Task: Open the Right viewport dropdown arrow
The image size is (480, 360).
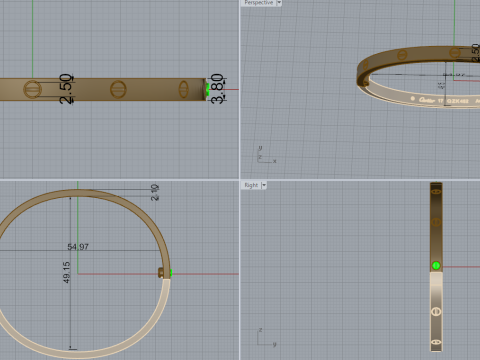Action: pyautogui.click(x=264, y=185)
